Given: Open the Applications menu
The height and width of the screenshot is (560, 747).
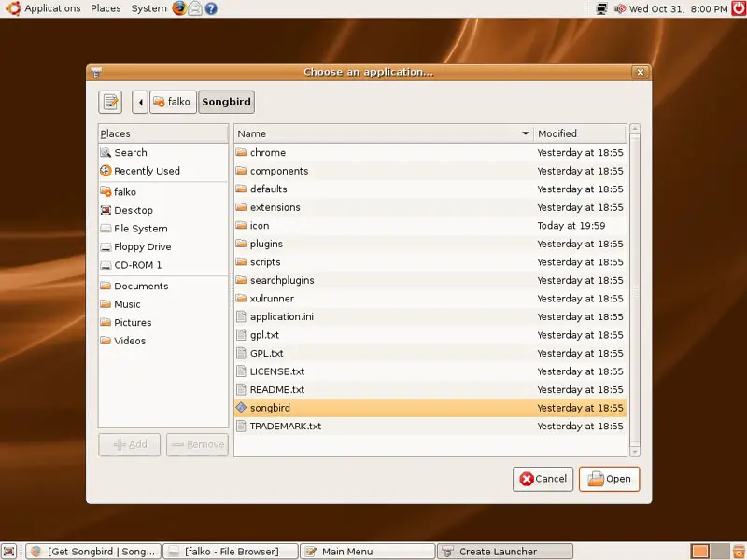Looking at the screenshot, I should [x=52, y=8].
